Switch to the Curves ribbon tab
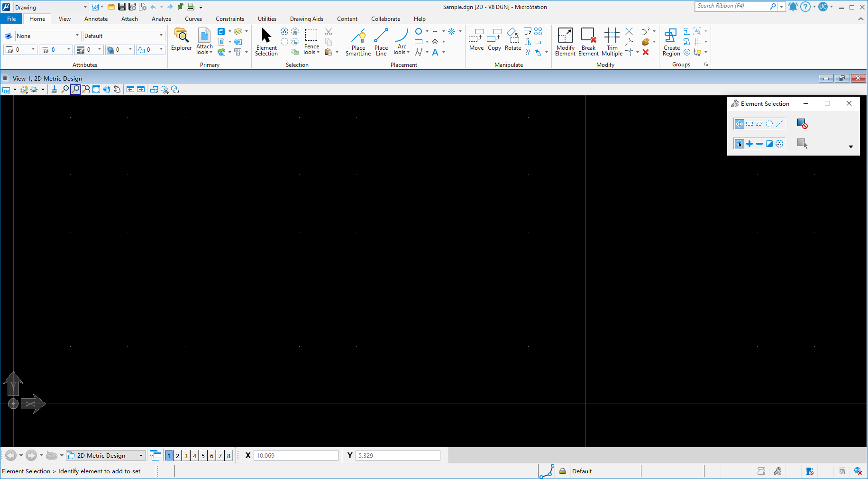This screenshot has width=868, height=479. click(x=193, y=19)
